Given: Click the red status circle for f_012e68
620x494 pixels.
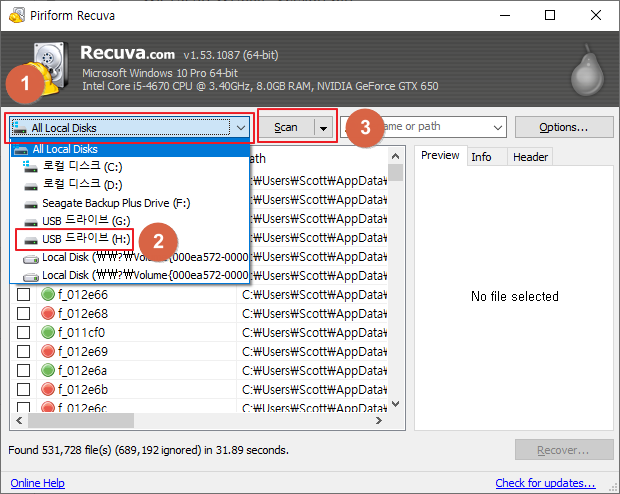Looking at the screenshot, I should (x=48, y=313).
